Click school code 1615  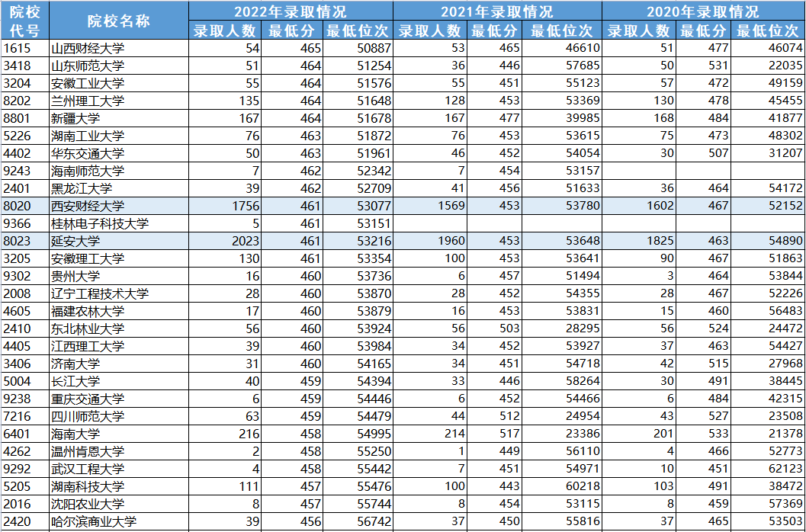click(24, 48)
